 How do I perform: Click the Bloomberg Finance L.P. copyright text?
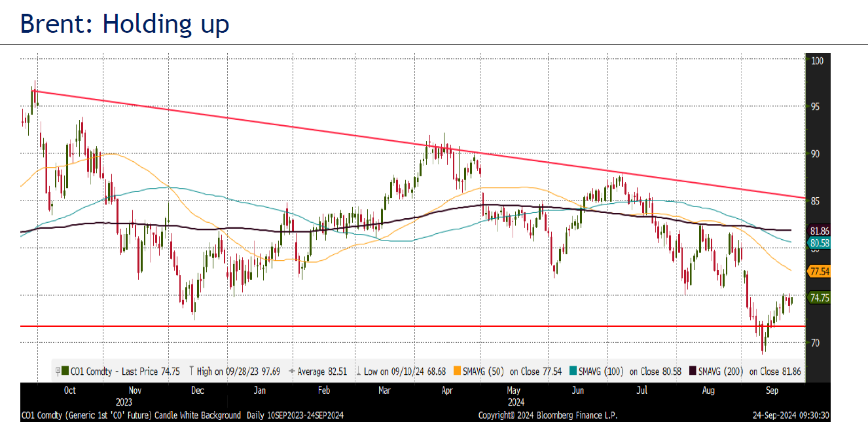548,415
